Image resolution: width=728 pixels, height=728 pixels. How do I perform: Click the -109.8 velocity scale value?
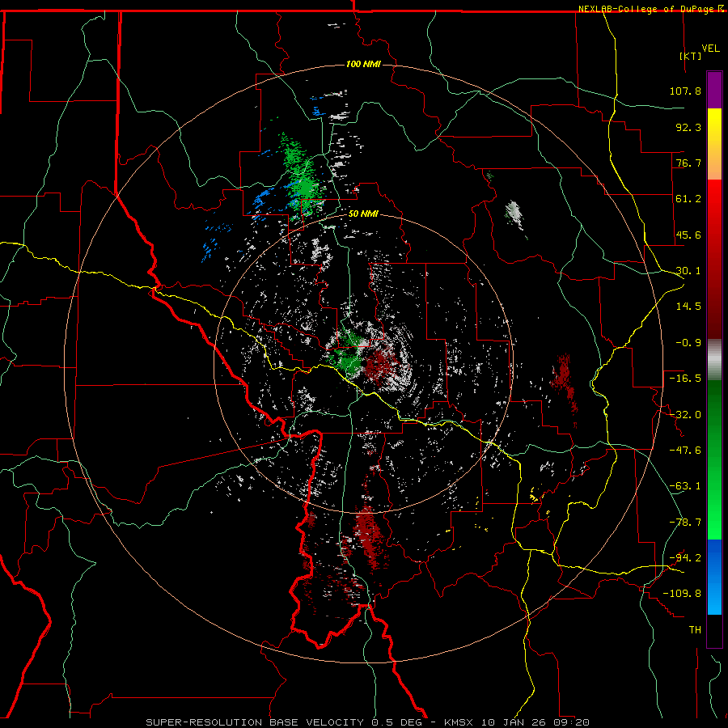pos(682,594)
